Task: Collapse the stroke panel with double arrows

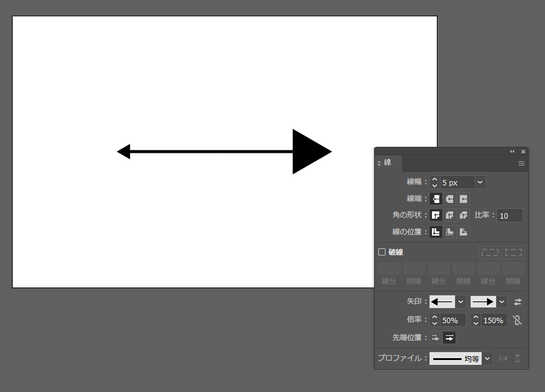Action: click(x=512, y=151)
